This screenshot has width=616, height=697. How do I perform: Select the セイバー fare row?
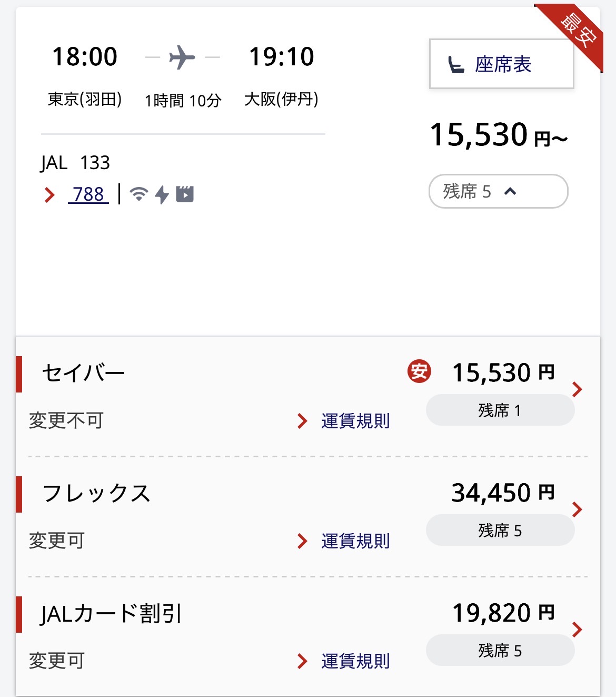pos(577,389)
